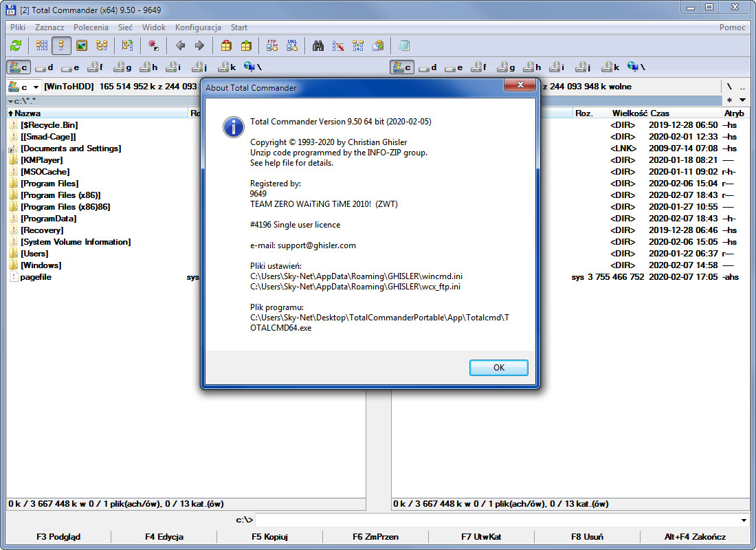Click the pack files icon

pyautogui.click(x=226, y=46)
